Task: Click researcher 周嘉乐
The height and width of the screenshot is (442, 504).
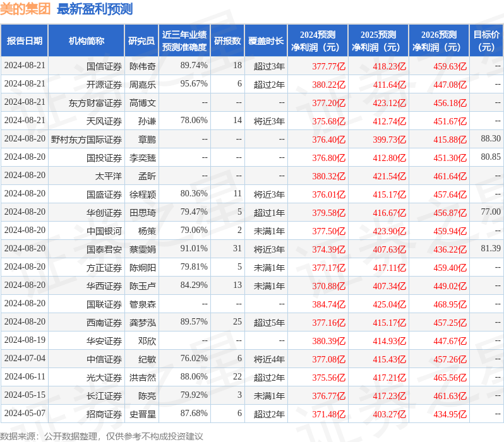Action: point(143,85)
